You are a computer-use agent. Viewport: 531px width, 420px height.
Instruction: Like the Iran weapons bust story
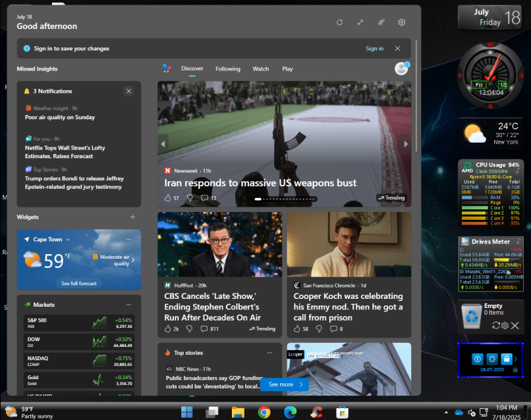click(167, 198)
